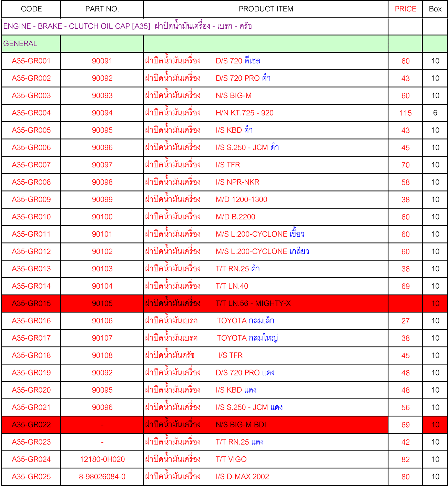Select code cell A35-GR020
This screenshot has width=448, height=487.
click(31, 390)
